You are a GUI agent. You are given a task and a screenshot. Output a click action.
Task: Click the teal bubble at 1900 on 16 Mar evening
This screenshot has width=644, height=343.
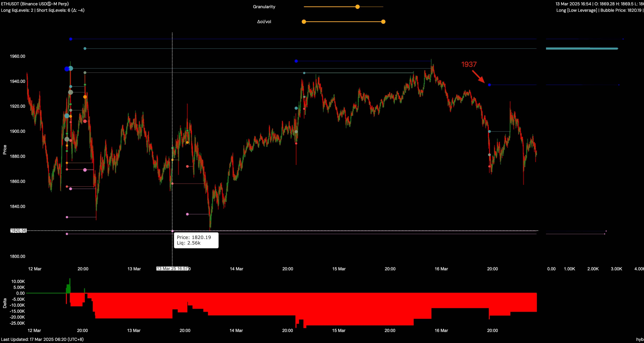[x=490, y=132]
